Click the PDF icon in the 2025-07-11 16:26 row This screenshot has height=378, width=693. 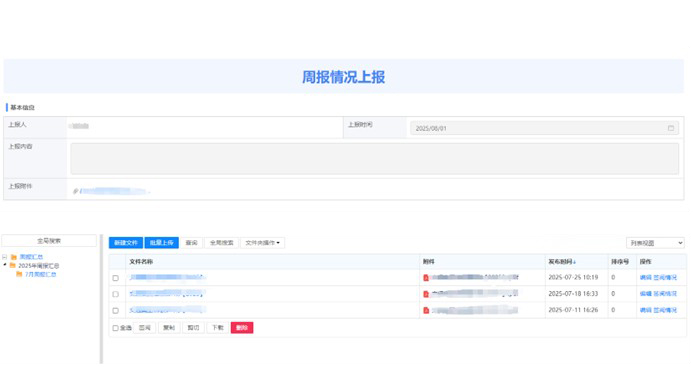pos(426,310)
